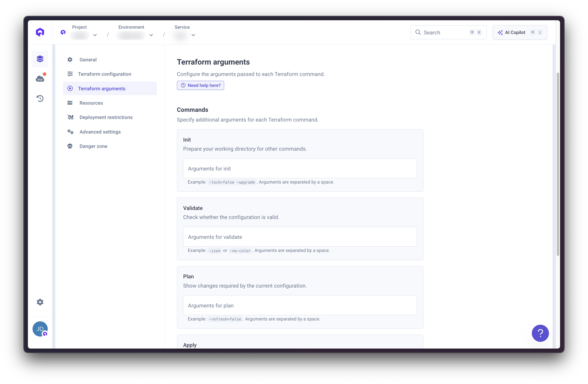
Task: Open help via the question mark bubble
Action: click(540, 333)
